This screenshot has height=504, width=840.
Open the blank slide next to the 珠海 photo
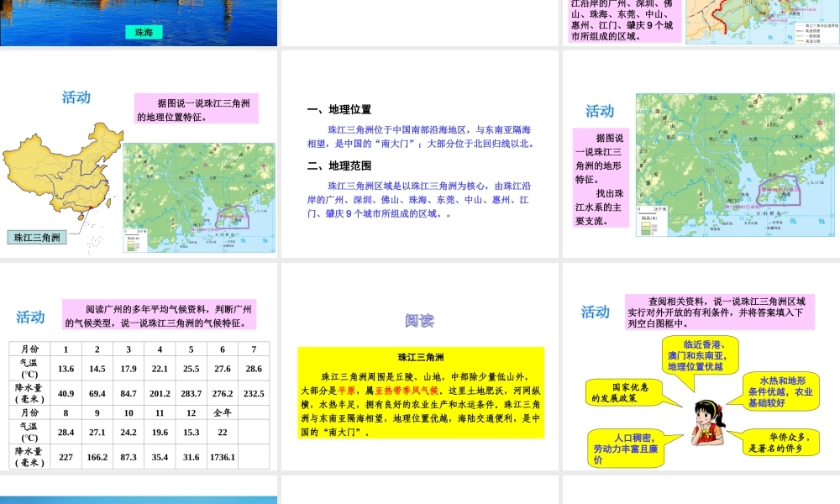[x=419, y=23]
